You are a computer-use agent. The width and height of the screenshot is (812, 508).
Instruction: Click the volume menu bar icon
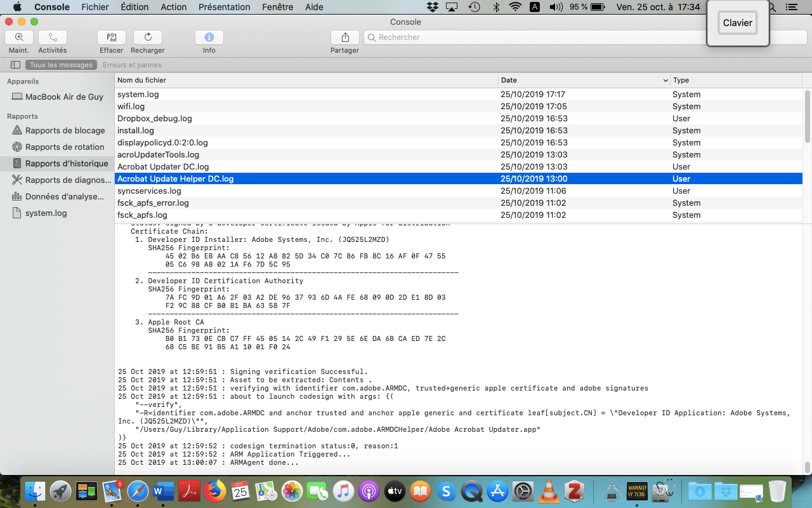556,7
